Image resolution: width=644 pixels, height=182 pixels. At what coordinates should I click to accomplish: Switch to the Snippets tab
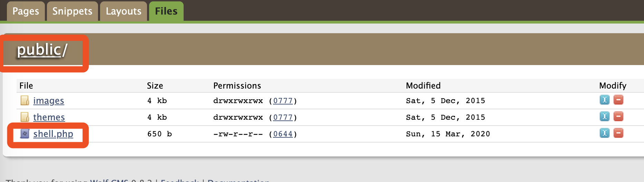[x=72, y=11]
